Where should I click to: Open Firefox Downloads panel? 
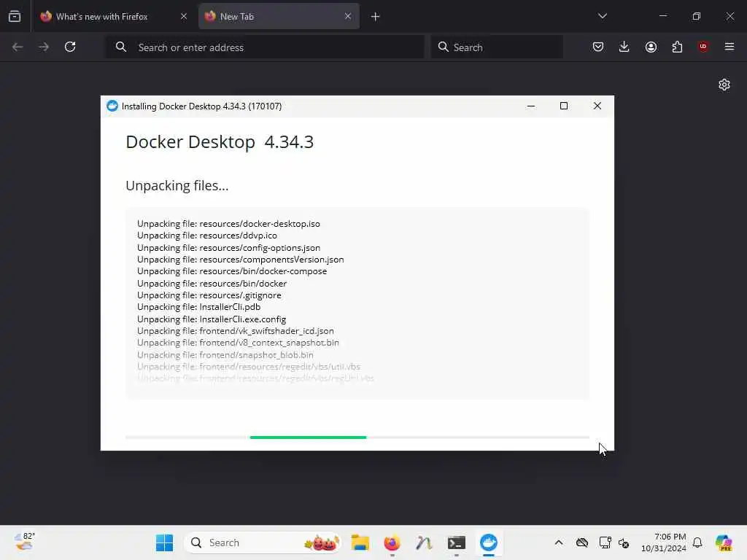coord(624,47)
